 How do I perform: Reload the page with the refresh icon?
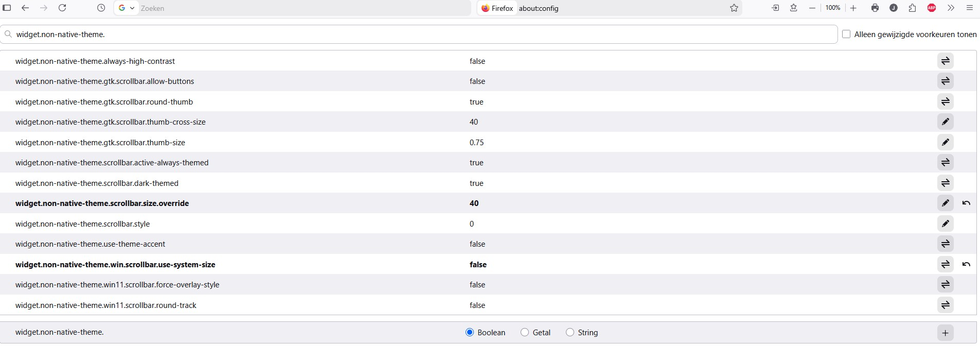(62, 8)
